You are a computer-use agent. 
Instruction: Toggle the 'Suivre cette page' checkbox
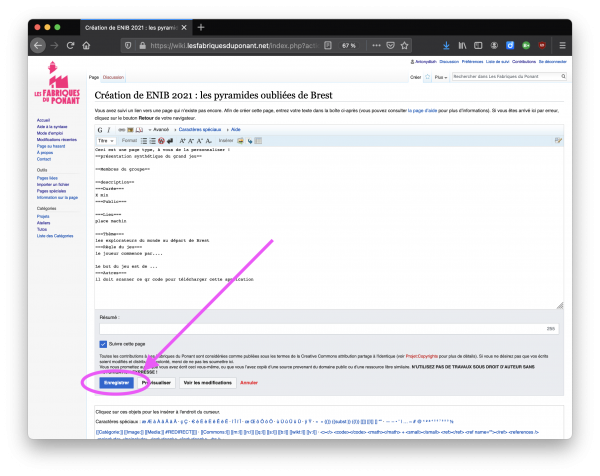coord(102,342)
